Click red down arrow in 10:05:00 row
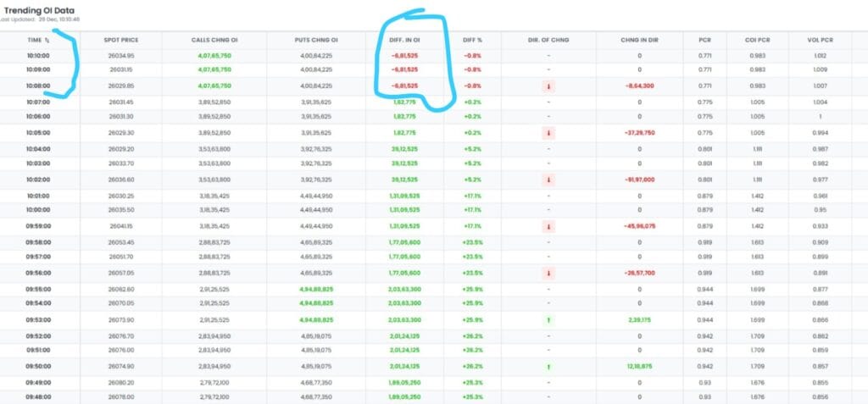This screenshot has width=868, height=404. [x=548, y=133]
